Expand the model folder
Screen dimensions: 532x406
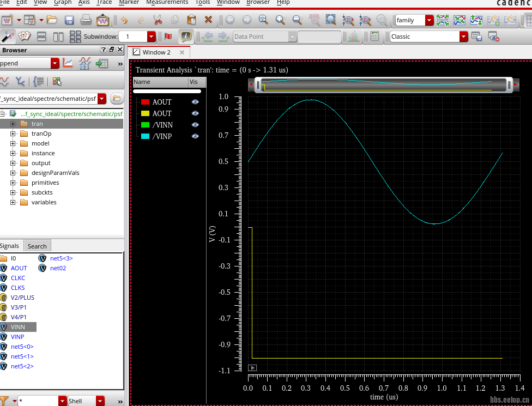13,143
